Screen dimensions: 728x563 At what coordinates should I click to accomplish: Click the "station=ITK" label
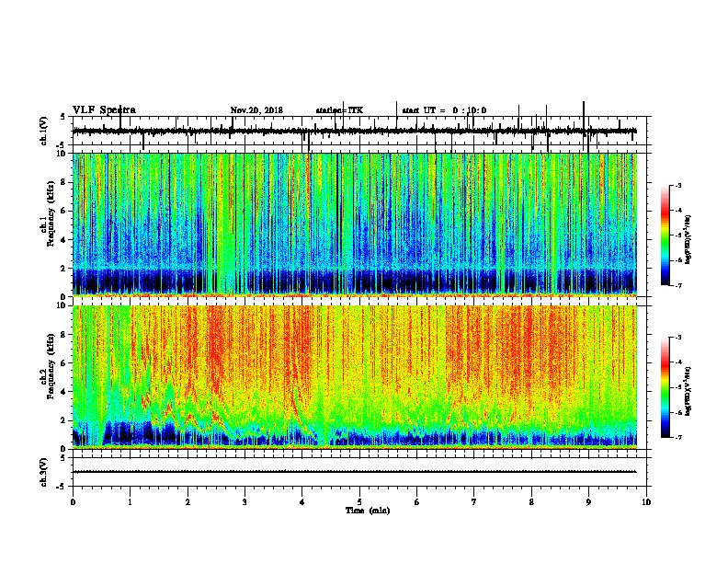pyautogui.click(x=339, y=110)
